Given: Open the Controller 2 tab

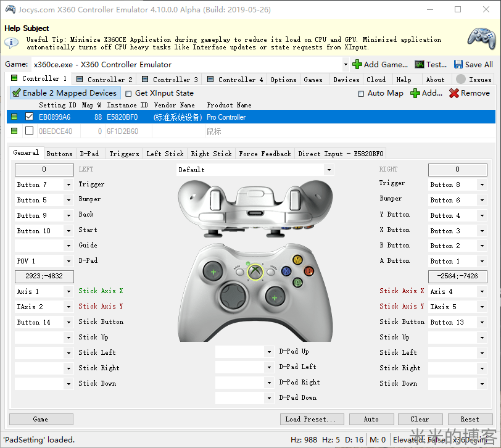Looking at the screenshot, I should tap(104, 80).
